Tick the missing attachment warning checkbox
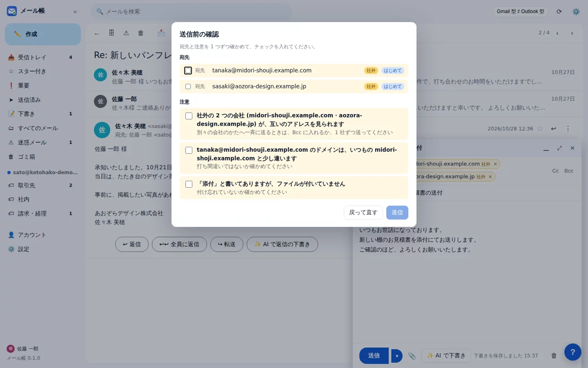The height and width of the screenshot is (368, 588). point(189,184)
